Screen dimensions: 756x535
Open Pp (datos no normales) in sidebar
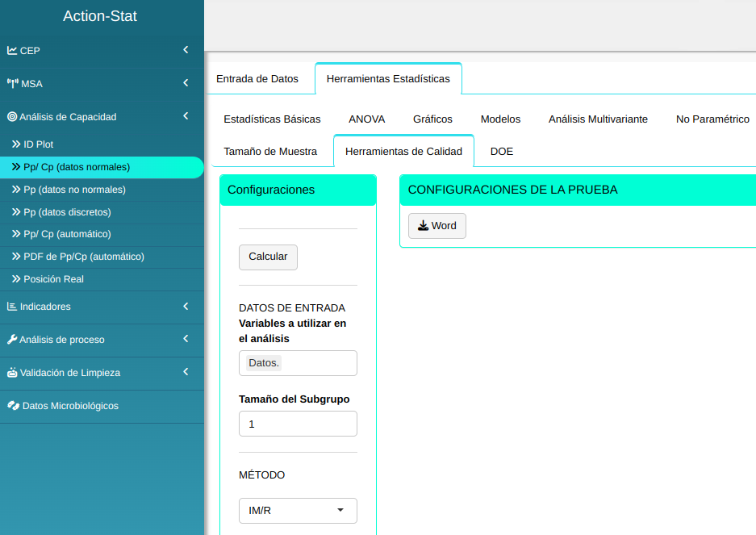(74, 190)
